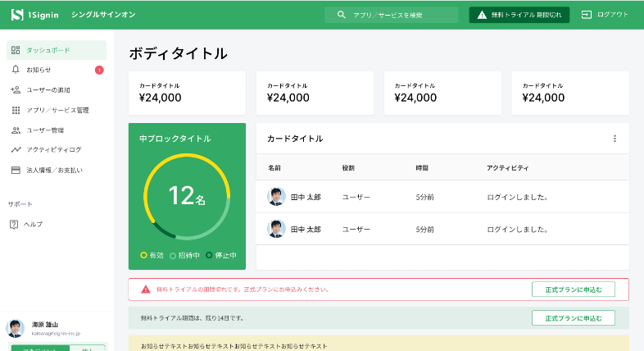Click the 無料トライアル 期限切れ warning button

[x=519, y=15]
